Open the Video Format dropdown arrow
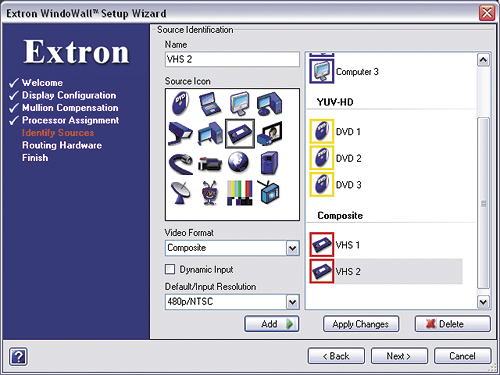The height and width of the screenshot is (375, 500). [292, 248]
